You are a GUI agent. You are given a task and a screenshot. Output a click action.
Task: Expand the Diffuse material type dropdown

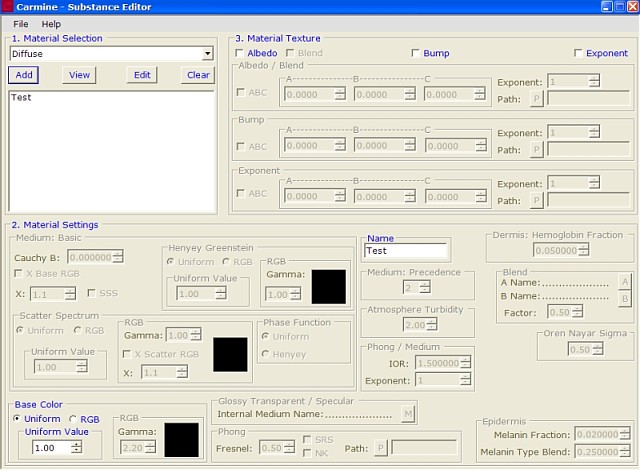tap(207, 54)
